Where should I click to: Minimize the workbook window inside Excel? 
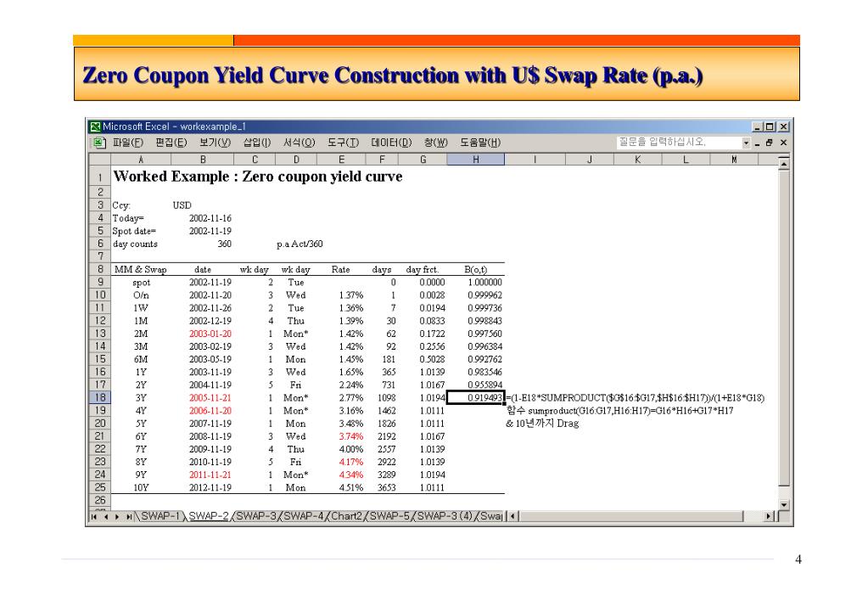pos(758,143)
